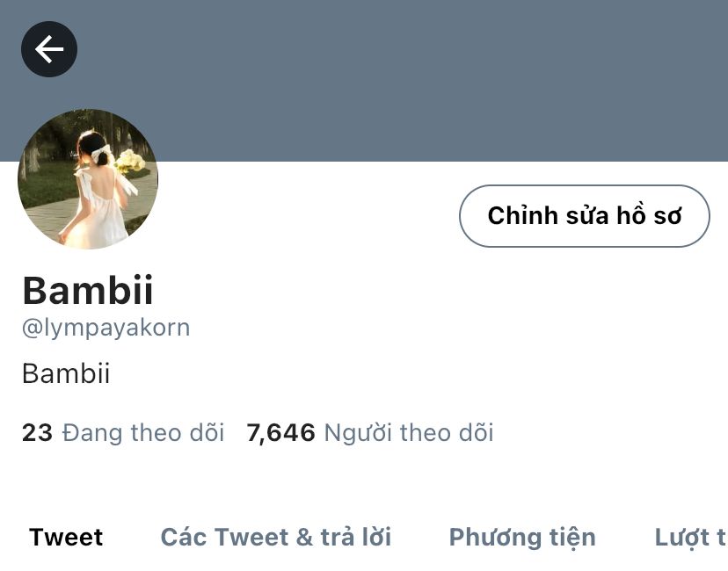Click the 7,646 followers count
Screen dimensions: 728x571
[280, 433]
